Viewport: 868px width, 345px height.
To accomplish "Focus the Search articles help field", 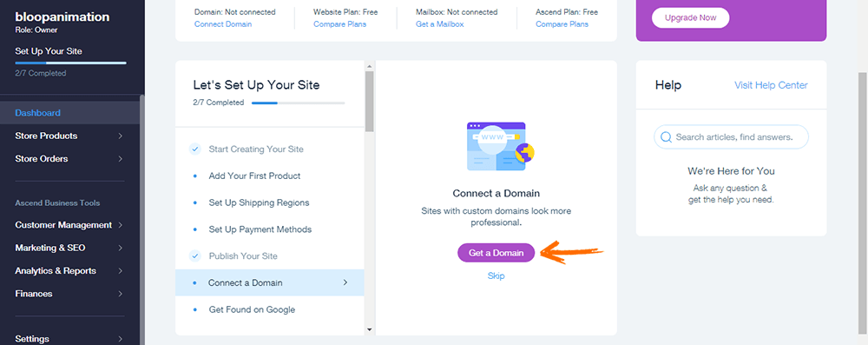I will pos(731,137).
